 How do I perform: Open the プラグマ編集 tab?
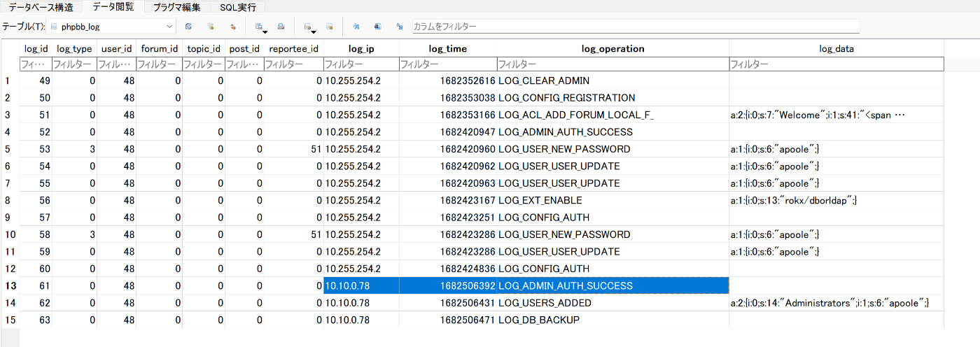tap(177, 8)
